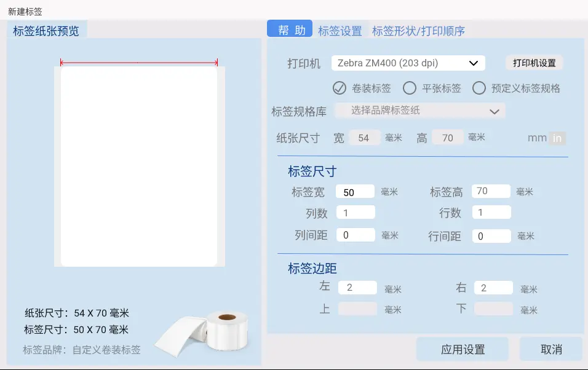Click the 标签品牌: 自定义卷装标签 text
This screenshot has width=588, height=370.
[81, 350]
